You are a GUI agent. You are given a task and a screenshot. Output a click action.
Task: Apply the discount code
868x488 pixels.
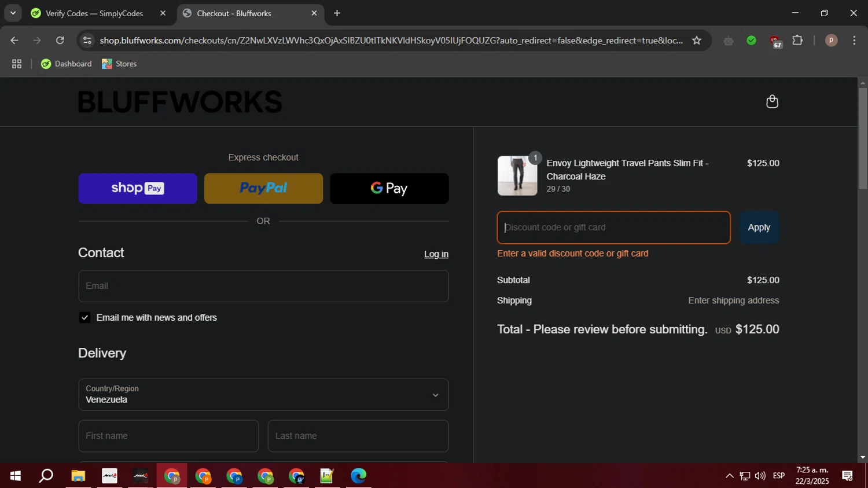(x=759, y=228)
